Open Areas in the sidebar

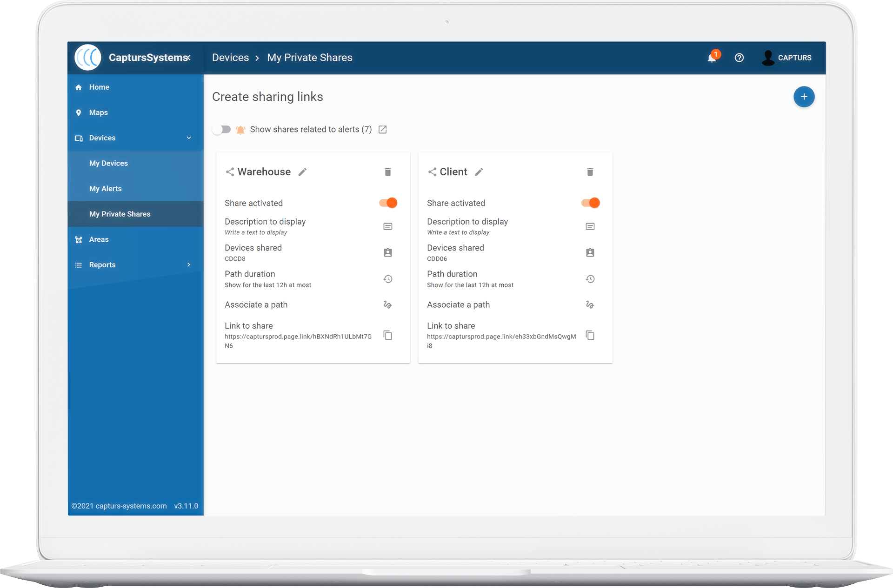tap(135, 239)
